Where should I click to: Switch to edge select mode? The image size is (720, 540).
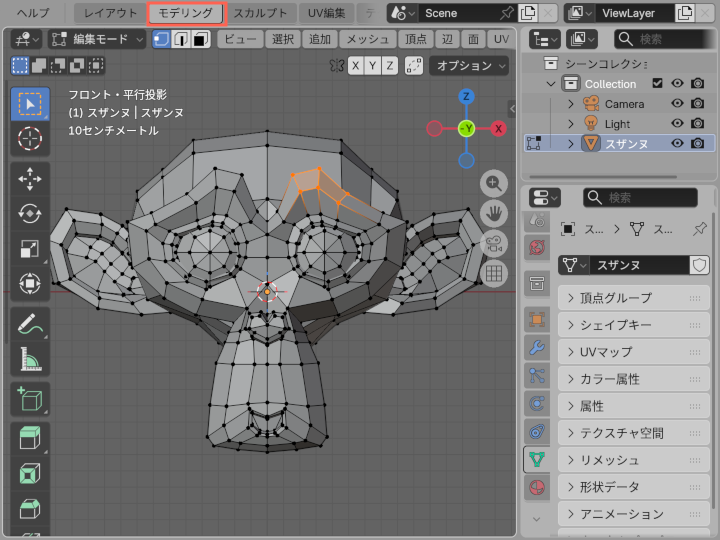tap(181, 39)
